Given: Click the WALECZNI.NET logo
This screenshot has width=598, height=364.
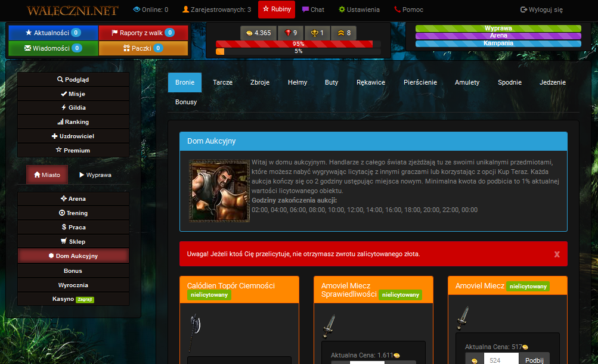Looking at the screenshot, I should 73,10.
